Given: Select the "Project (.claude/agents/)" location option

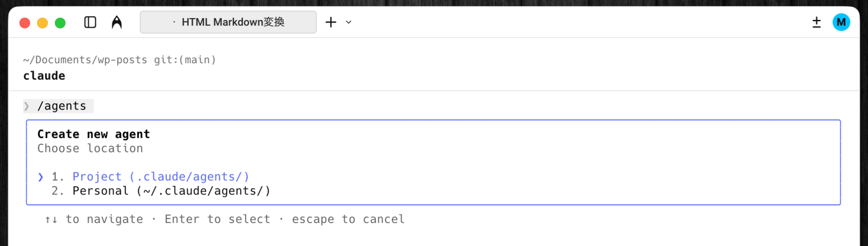Looking at the screenshot, I should pos(160,177).
